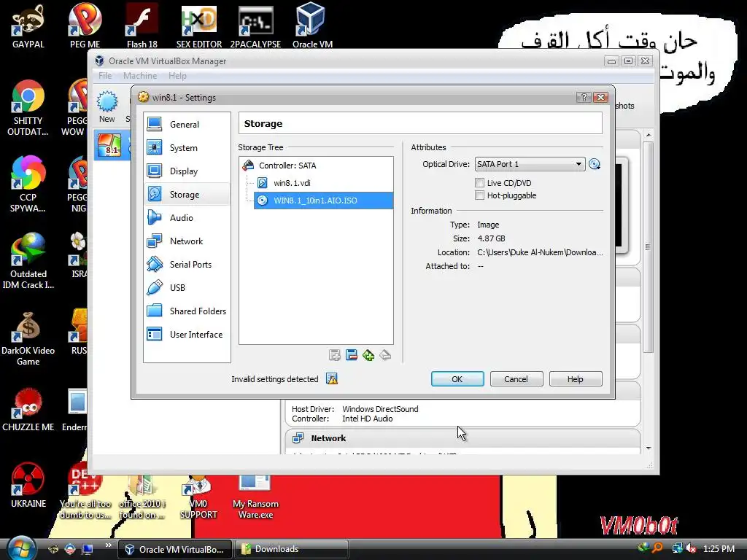This screenshot has width=747, height=560.
Task: Click the Intel HD Audio controller text
Action: click(x=368, y=419)
